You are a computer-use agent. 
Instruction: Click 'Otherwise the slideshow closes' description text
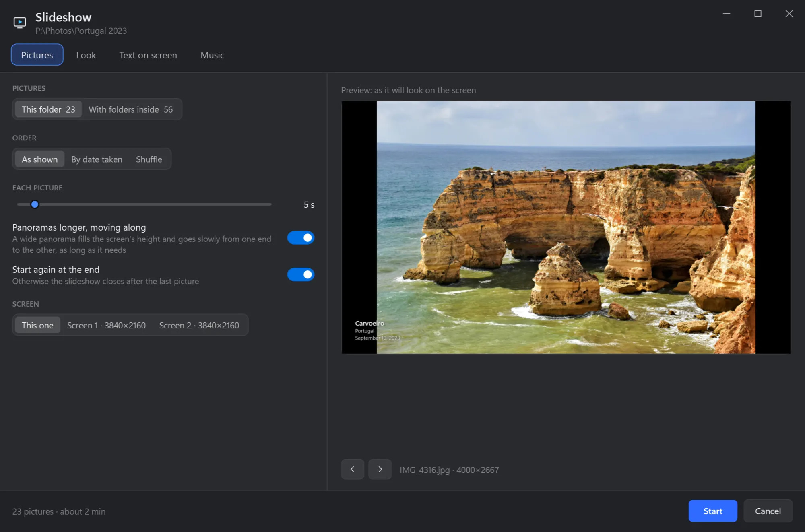[105, 281]
